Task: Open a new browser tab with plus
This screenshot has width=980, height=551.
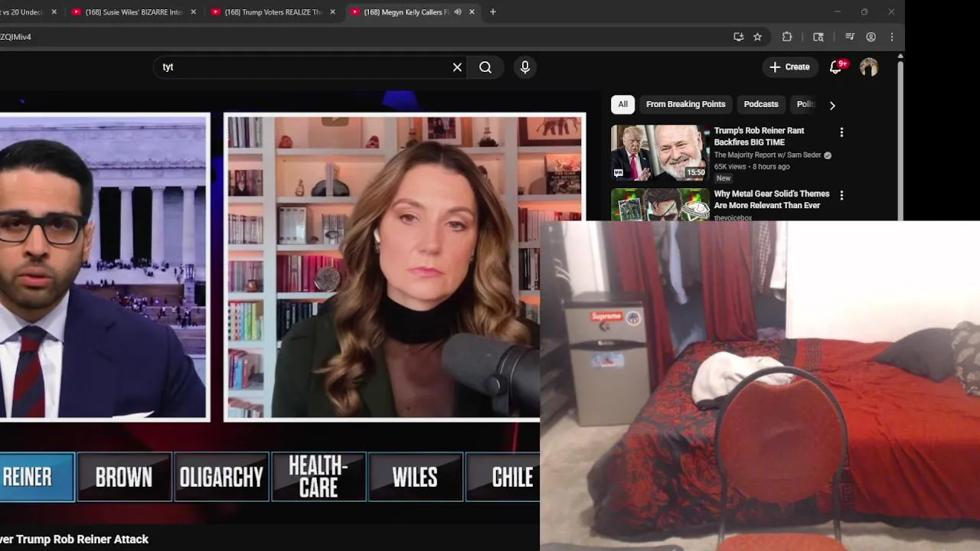Action: coord(492,12)
